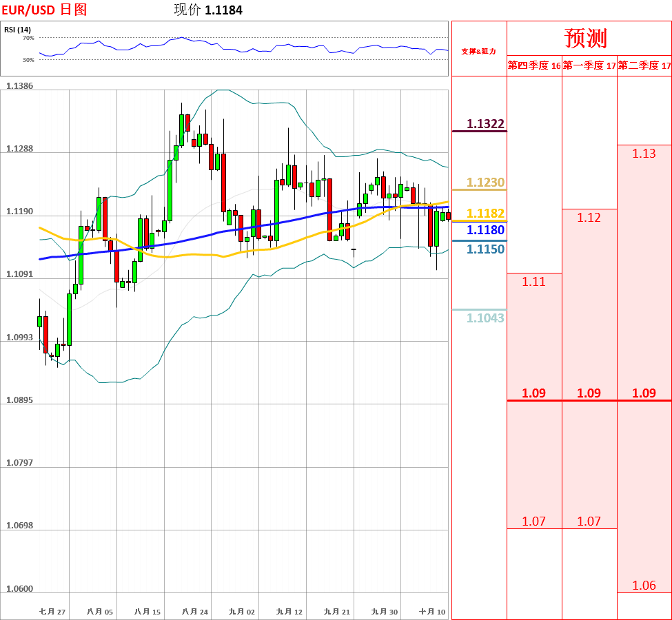Click the bold 1.09 under 第四季度 16
Viewport: 672px width, 620px height.
[533, 393]
